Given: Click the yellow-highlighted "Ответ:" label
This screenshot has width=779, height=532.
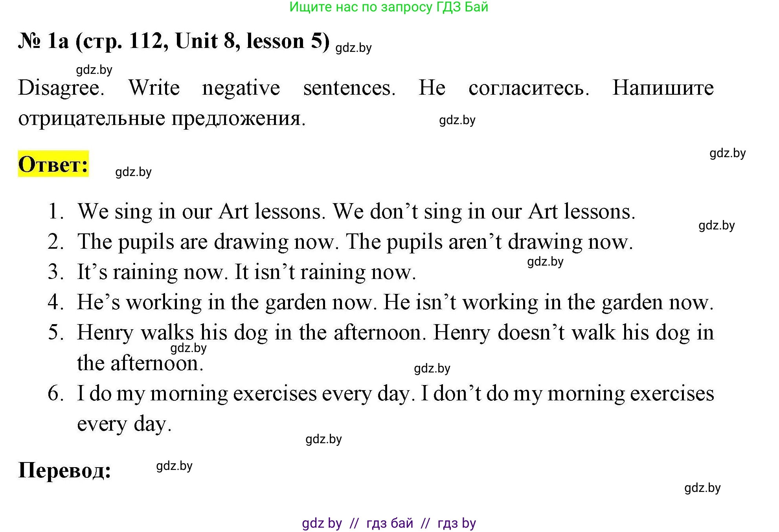Looking at the screenshot, I should [53, 164].
